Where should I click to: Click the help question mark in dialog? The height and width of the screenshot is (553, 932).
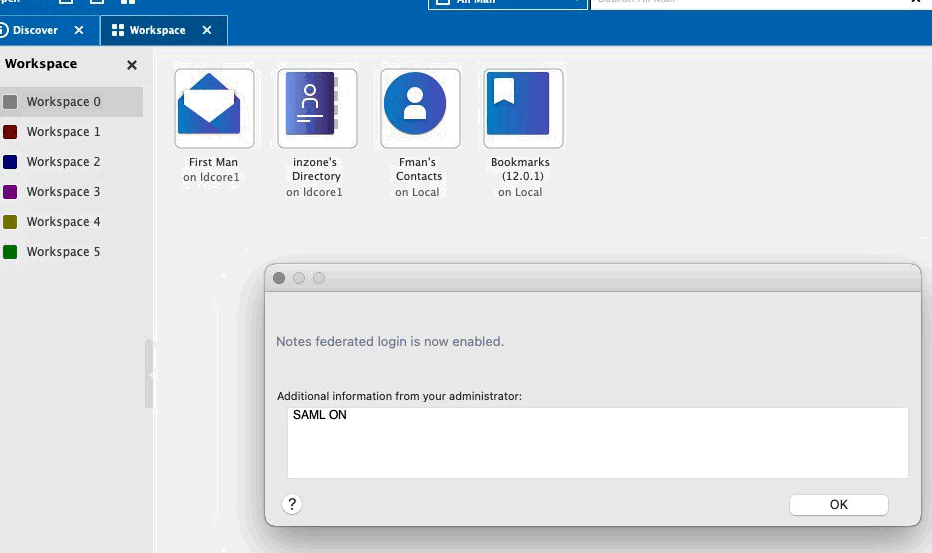coord(292,504)
